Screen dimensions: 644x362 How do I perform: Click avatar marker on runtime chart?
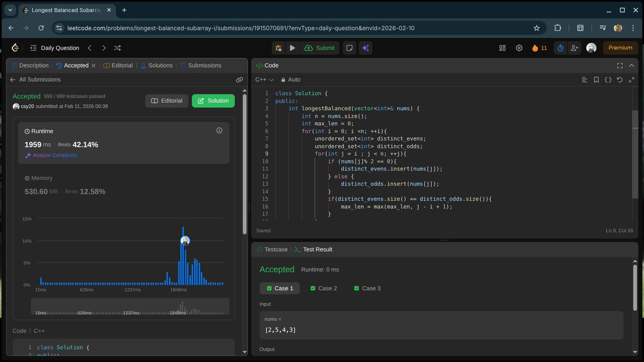tap(185, 241)
